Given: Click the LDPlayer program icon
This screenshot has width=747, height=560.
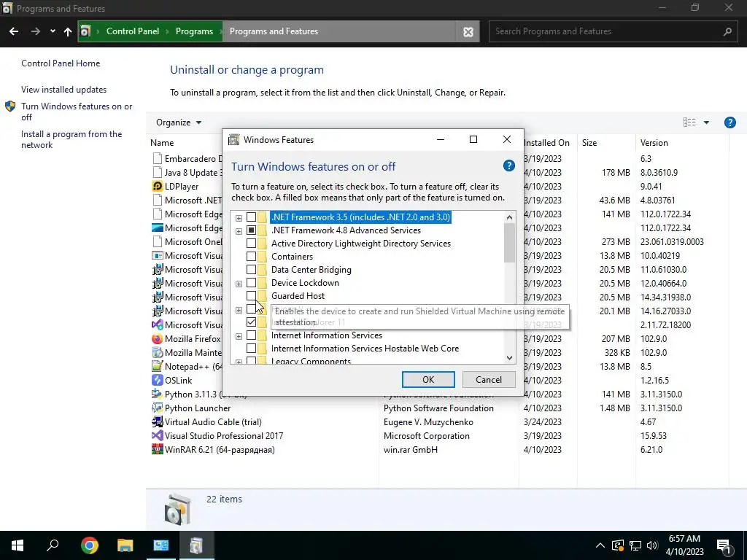Looking at the screenshot, I should click(x=158, y=186).
